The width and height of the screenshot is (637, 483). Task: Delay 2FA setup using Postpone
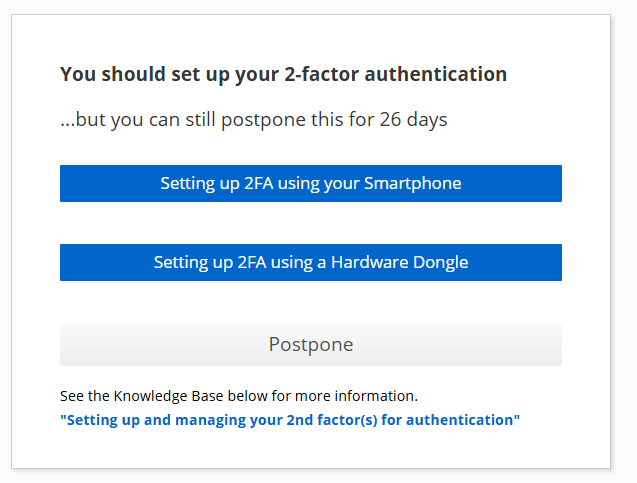310,345
